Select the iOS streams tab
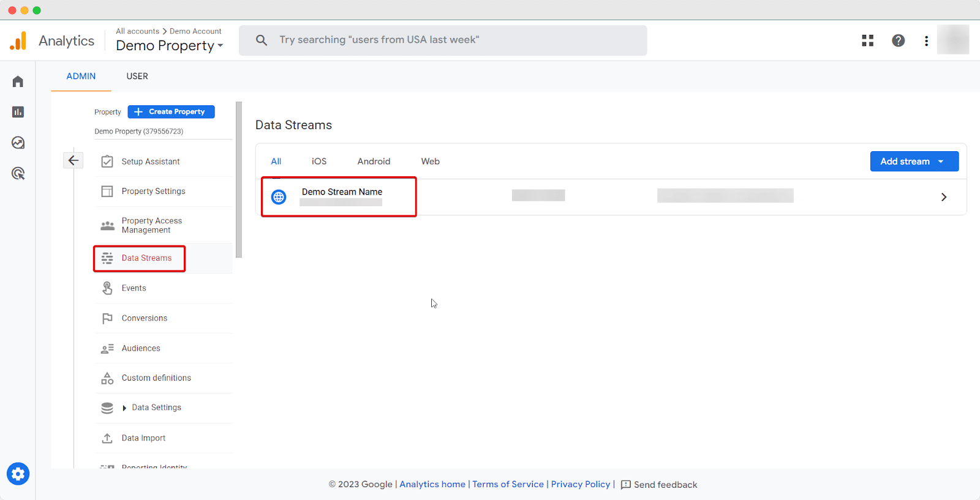 pos(318,162)
